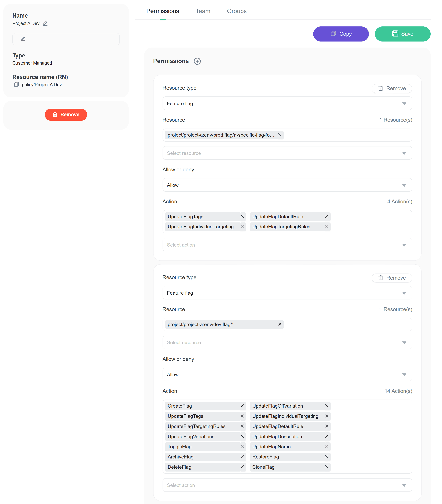Open the first Resource type dropdown

pyautogui.click(x=287, y=103)
